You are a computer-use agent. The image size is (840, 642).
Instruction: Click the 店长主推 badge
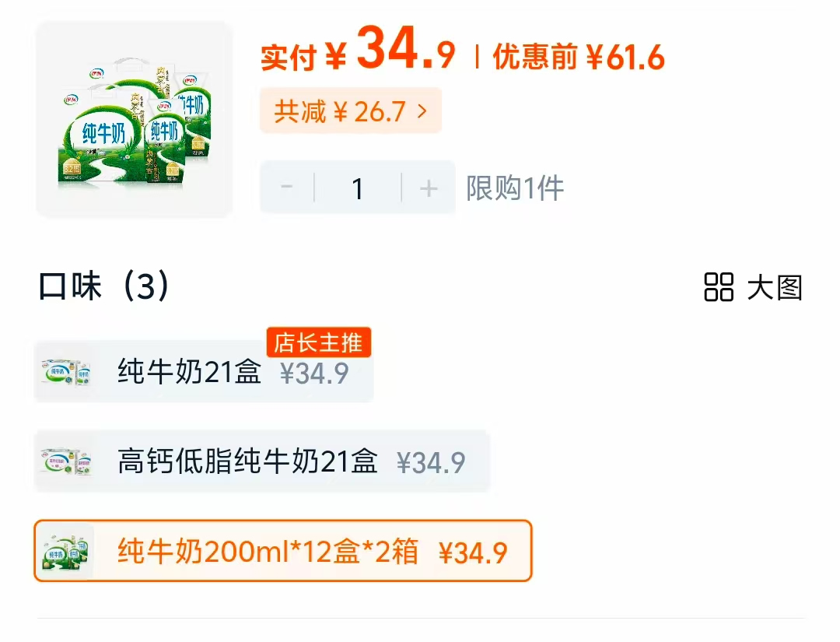click(x=319, y=342)
